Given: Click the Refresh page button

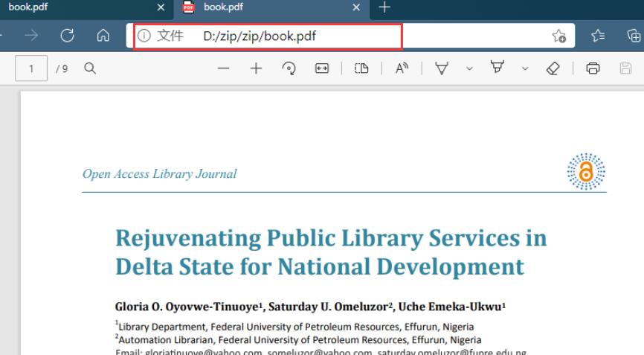Looking at the screenshot, I should [x=67, y=36].
